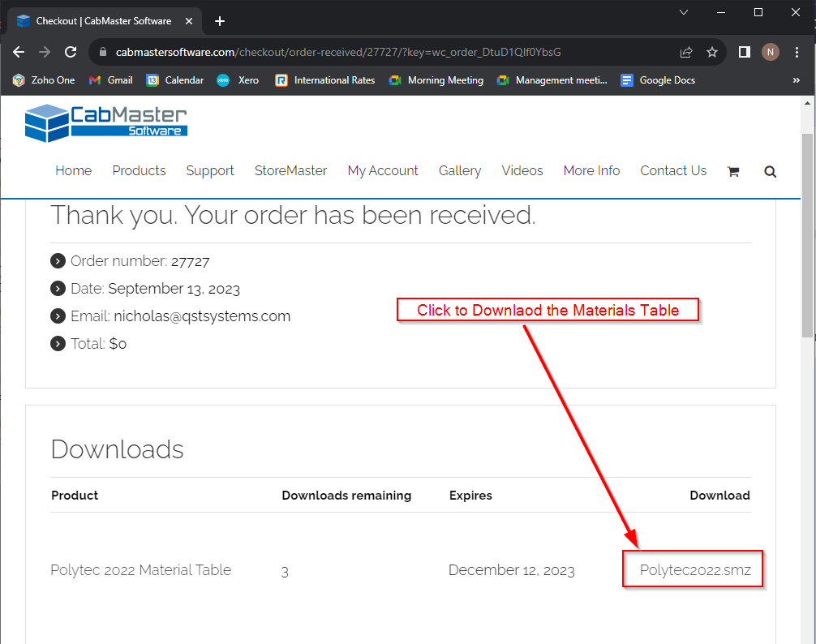Open the Morning Meeting bookmark
The width and height of the screenshot is (816, 644).
point(436,80)
